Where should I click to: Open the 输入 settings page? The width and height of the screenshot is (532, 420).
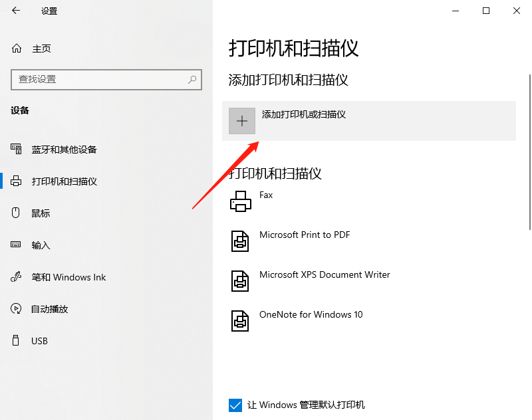pyautogui.click(x=41, y=245)
